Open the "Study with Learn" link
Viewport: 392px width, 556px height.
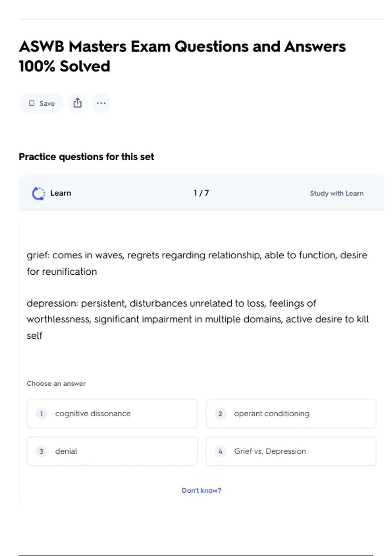pos(336,193)
